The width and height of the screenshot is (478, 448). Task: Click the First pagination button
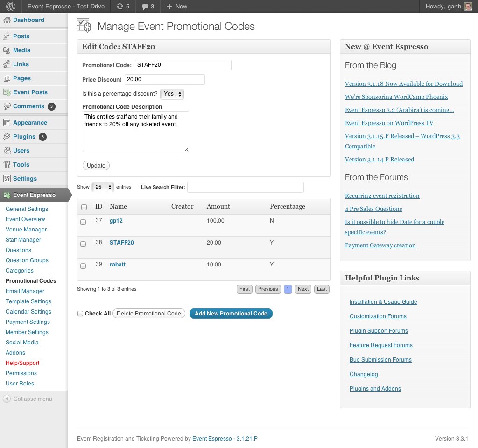click(x=245, y=289)
